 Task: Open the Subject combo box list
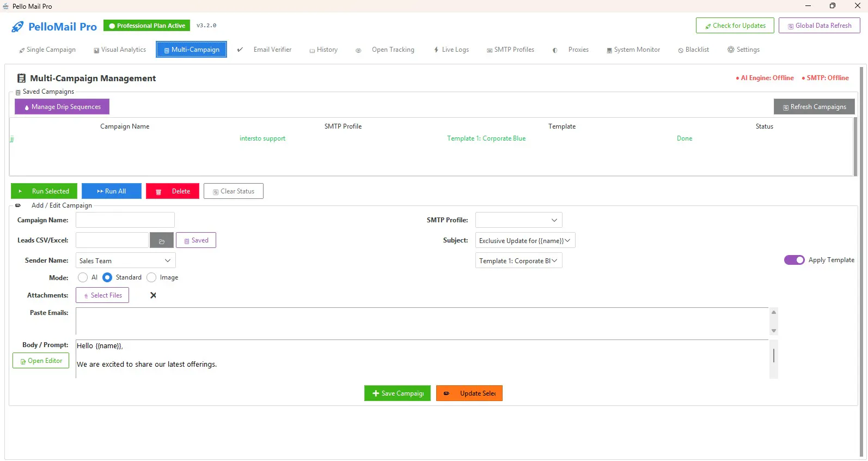(567, 240)
